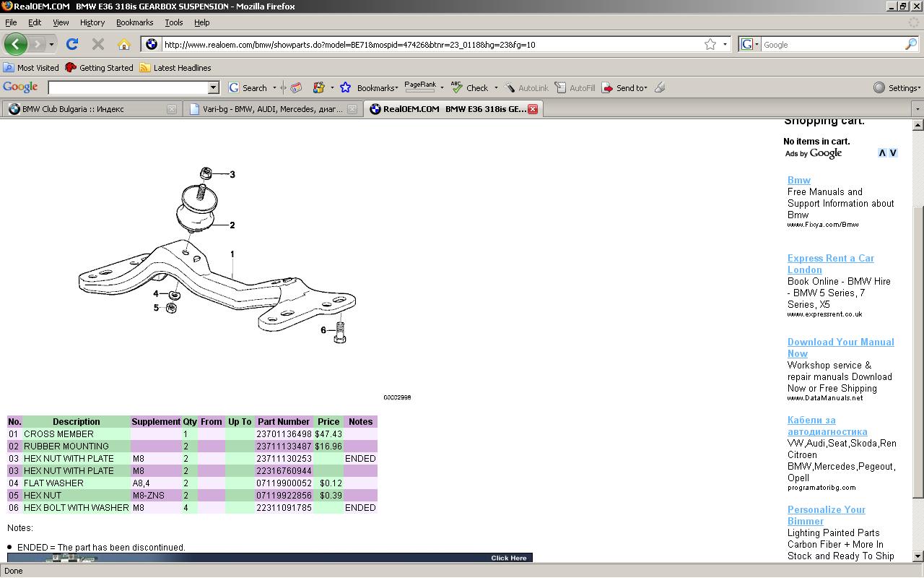Screen dimensions: 924x578
Task: Click Google Toolbar Search button
Action: tap(248, 87)
